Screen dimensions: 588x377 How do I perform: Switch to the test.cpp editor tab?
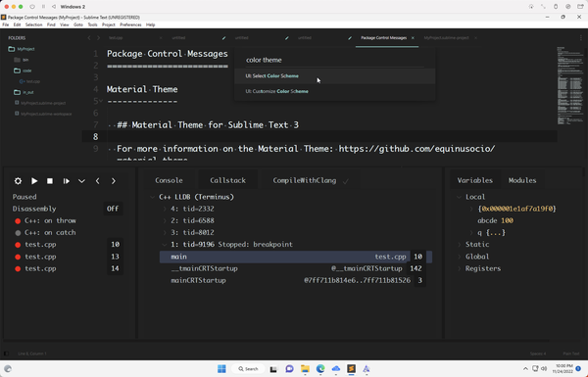coord(116,38)
